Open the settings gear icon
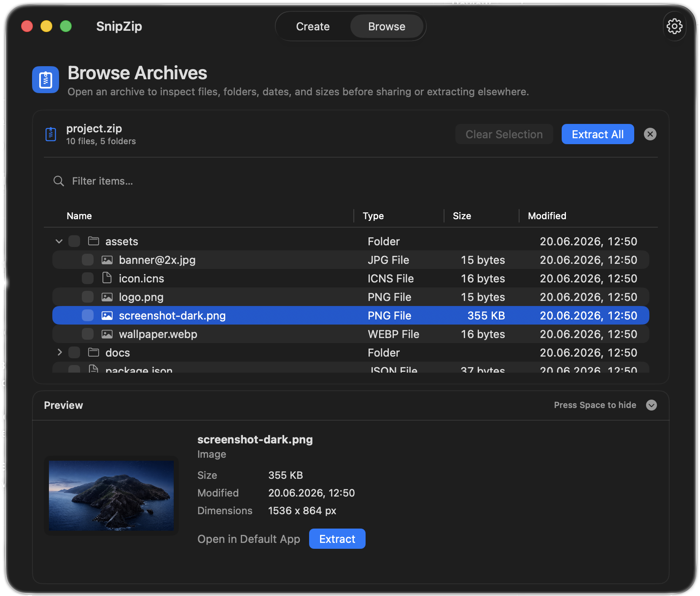The image size is (700, 596). [x=674, y=26]
